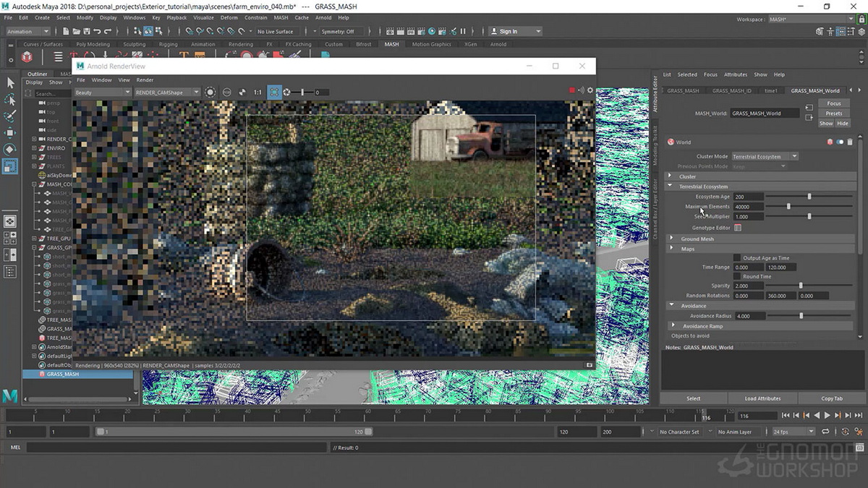Click the 1:1 zoom in RenderView
The width and height of the screenshot is (868, 488).
click(x=258, y=92)
